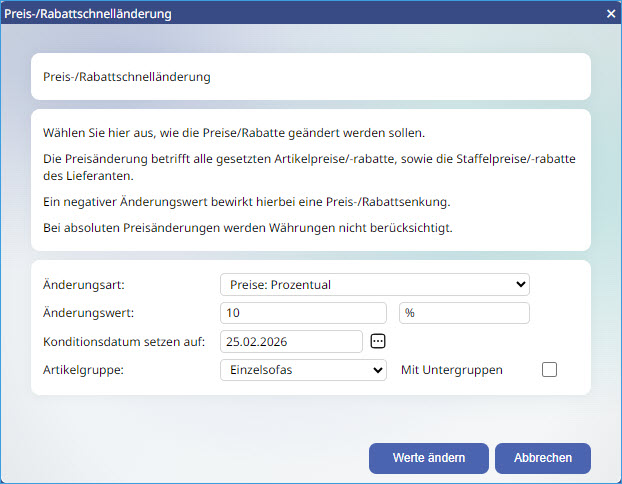Click the Werte ändern button
622x484 pixels.
[x=429, y=458]
